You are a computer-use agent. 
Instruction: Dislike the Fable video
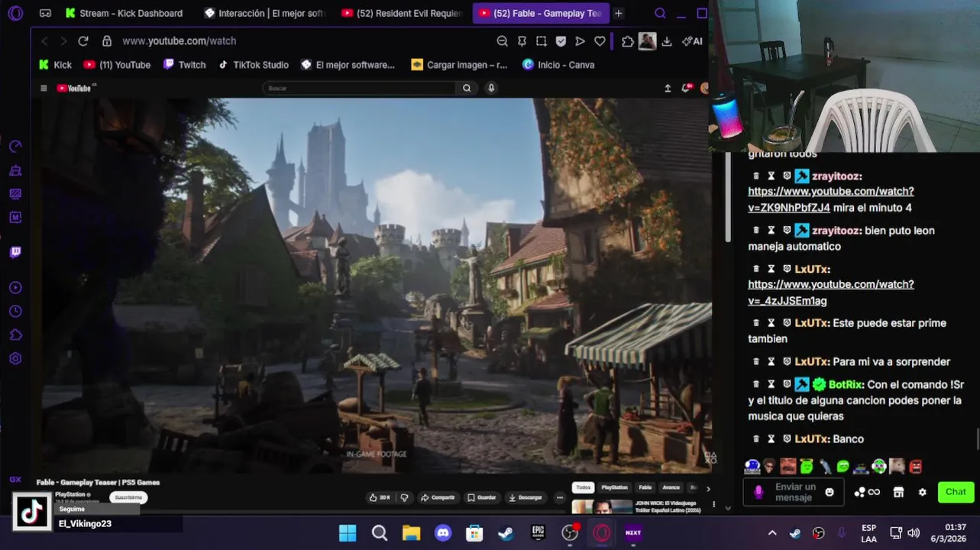tap(404, 497)
